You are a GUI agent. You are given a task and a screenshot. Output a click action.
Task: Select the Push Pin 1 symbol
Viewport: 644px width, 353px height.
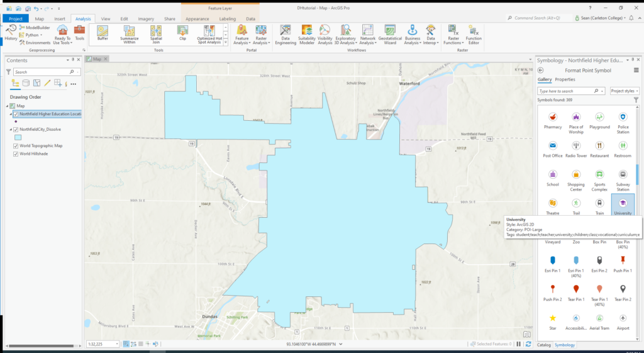623,265
